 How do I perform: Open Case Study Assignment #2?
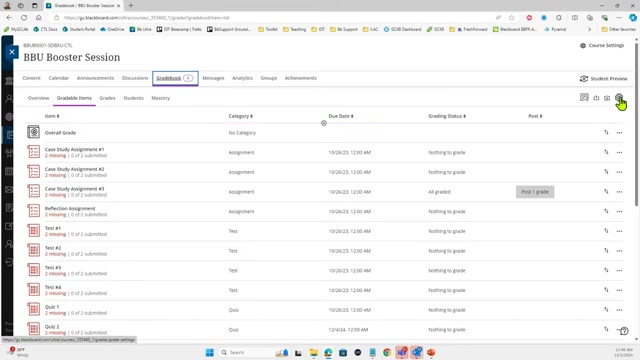74,169
